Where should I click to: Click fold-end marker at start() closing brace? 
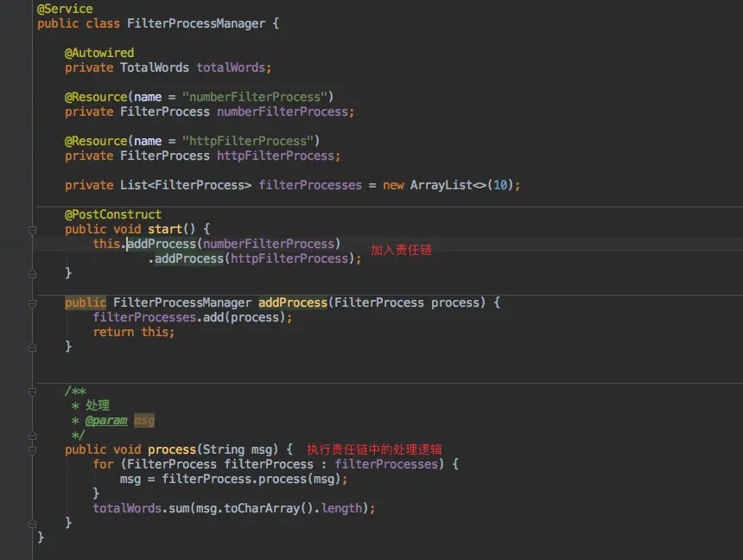tap(32, 274)
